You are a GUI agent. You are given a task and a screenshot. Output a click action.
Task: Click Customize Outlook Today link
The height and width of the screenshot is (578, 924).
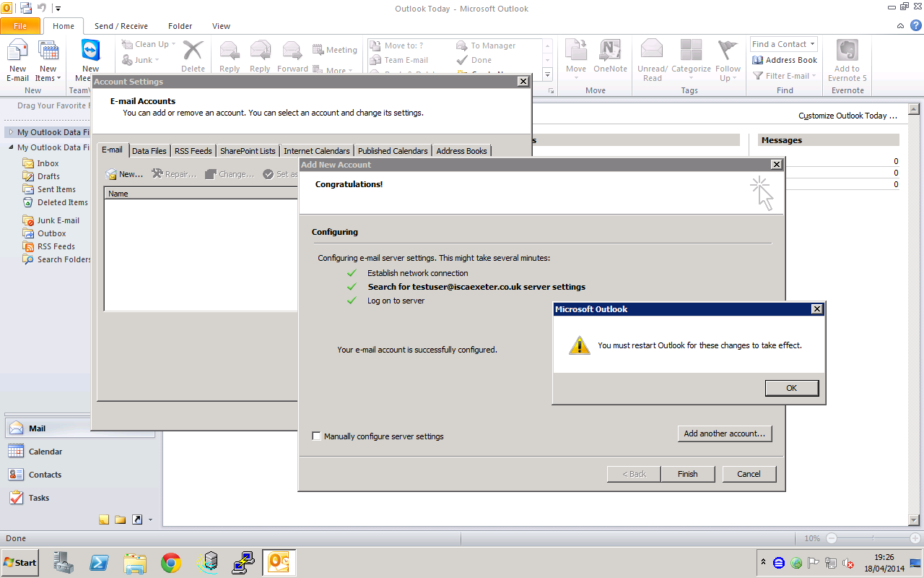(x=847, y=116)
